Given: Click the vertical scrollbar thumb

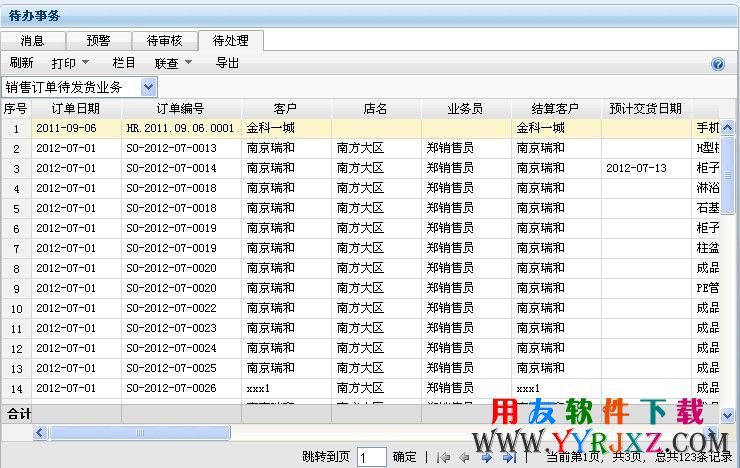Looking at the screenshot, I should coord(727,175).
